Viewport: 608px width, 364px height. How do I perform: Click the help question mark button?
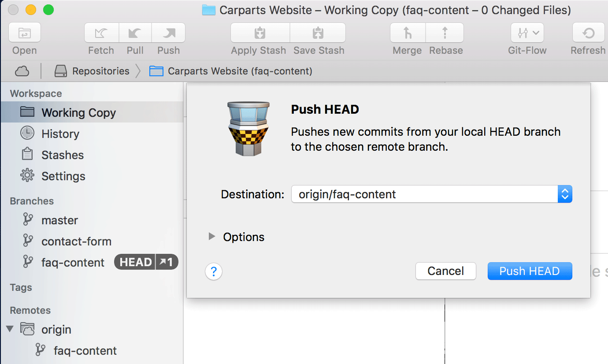click(x=214, y=271)
